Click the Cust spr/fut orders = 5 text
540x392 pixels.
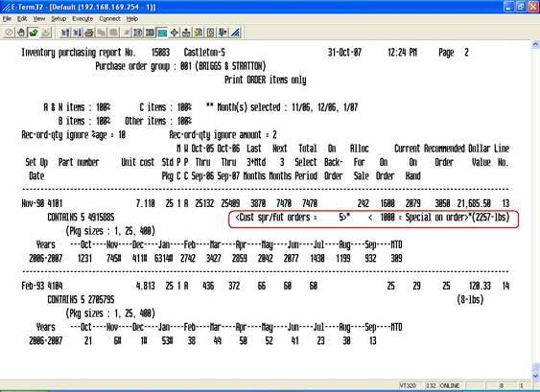coord(293,218)
